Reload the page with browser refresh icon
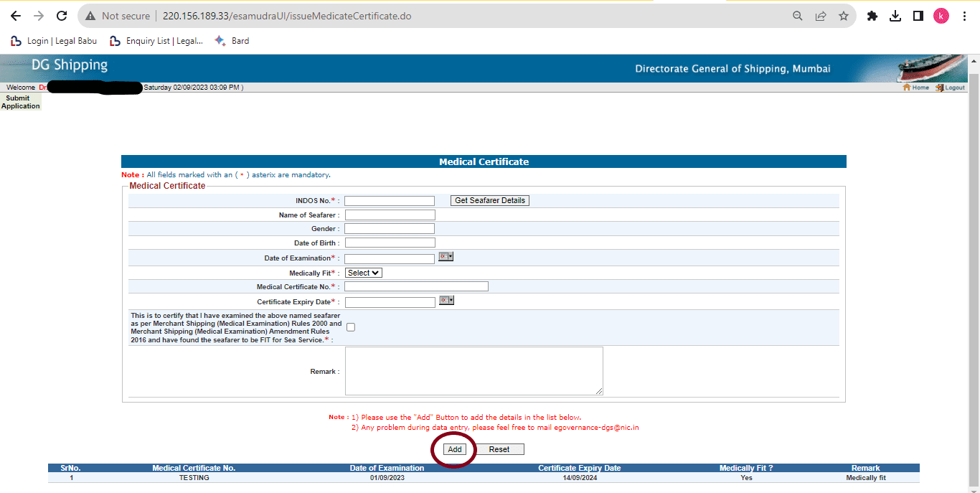Image resolution: width=980 pixels, height=493 pixels. [62, 16]
